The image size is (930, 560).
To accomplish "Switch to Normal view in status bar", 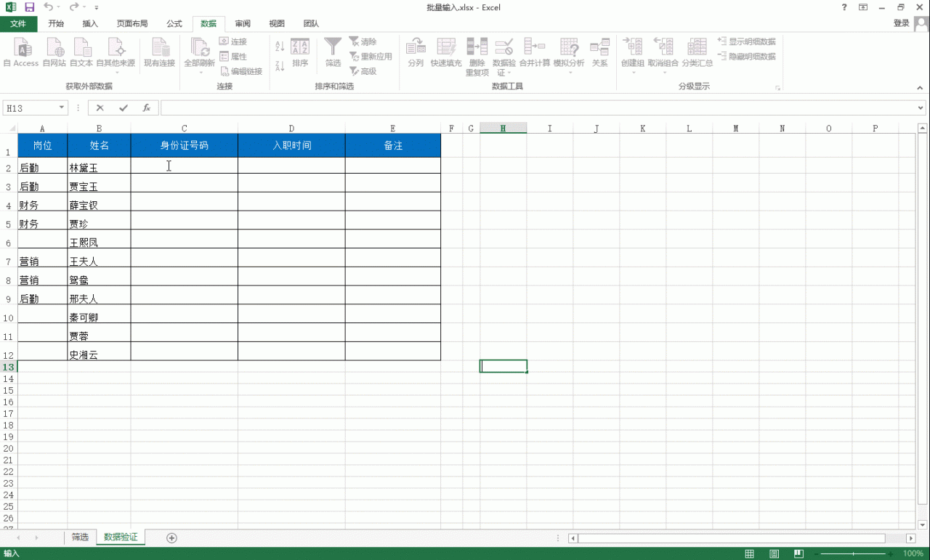I will 750,553.
